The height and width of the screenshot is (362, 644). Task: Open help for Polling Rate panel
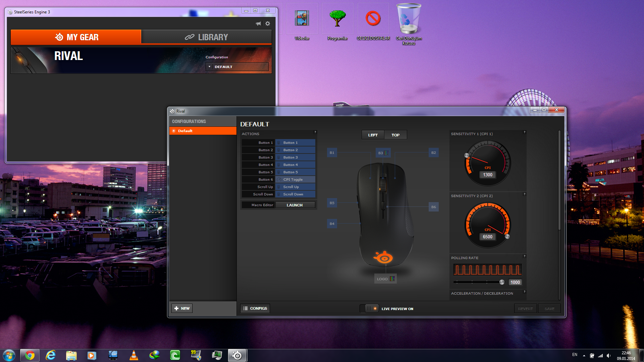click(x=524, y=256)
